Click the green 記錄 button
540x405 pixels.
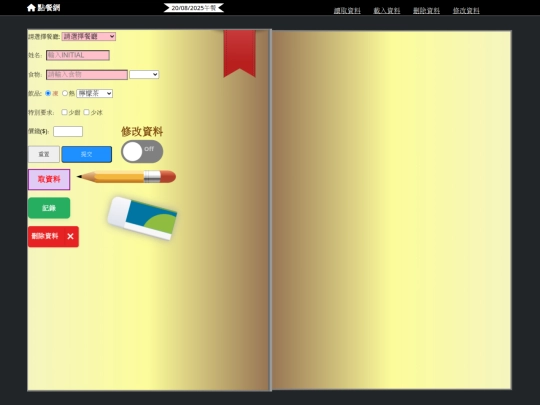pos(49,208)
